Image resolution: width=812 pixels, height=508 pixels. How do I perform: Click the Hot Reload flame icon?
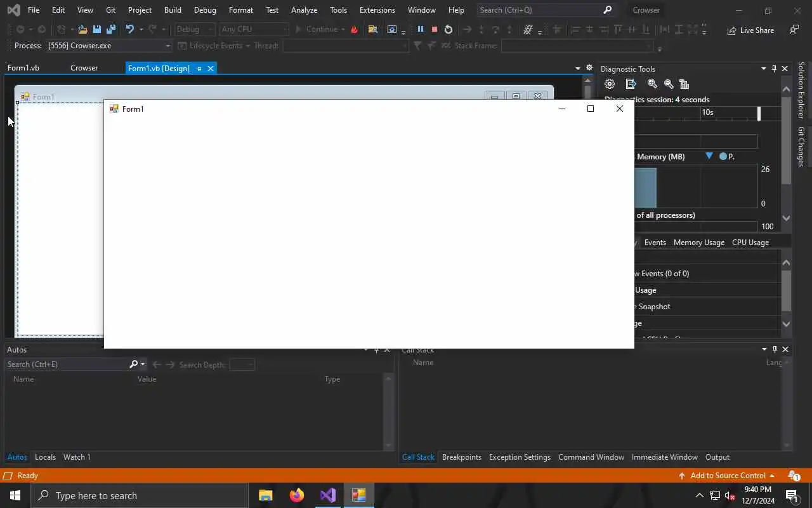pyautogui.click(x=354, y=29)
